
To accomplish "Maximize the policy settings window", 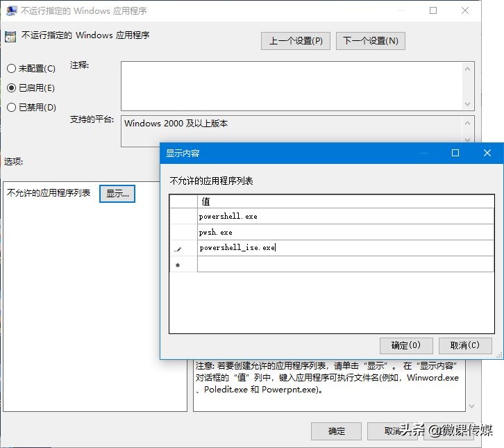I will [433, 10].
